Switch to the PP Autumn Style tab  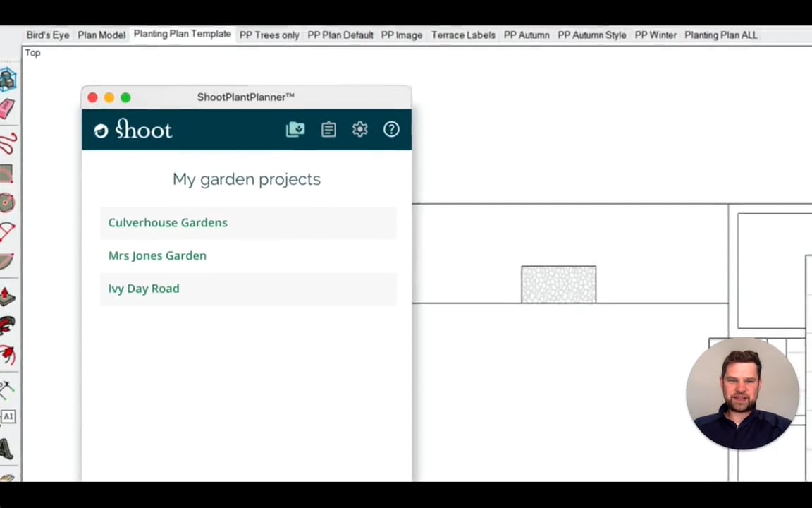point(592,35)
